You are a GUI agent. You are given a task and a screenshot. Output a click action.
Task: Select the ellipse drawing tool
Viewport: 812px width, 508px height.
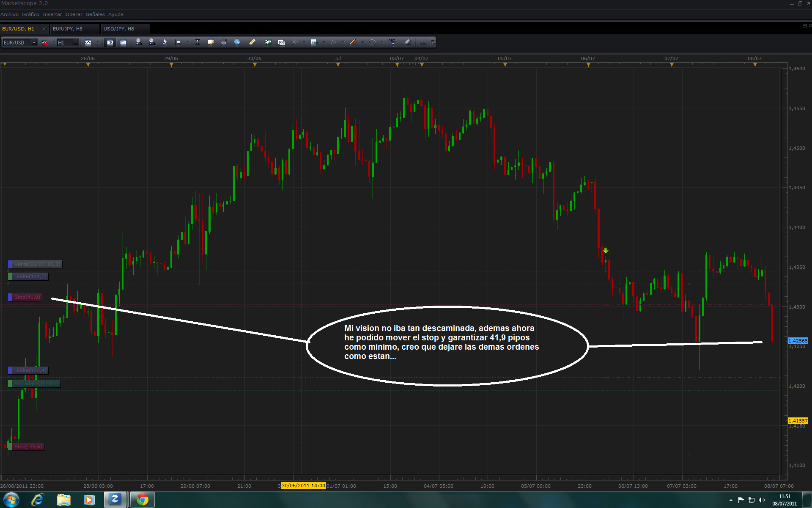tap(372, 42)
